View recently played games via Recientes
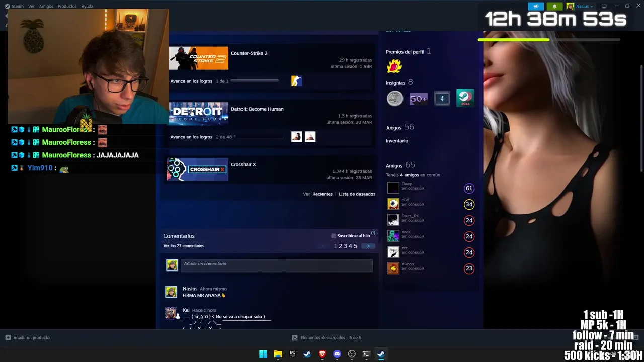Image resolution: width=644 pixels, height=362 pixels. pos(323,194)
